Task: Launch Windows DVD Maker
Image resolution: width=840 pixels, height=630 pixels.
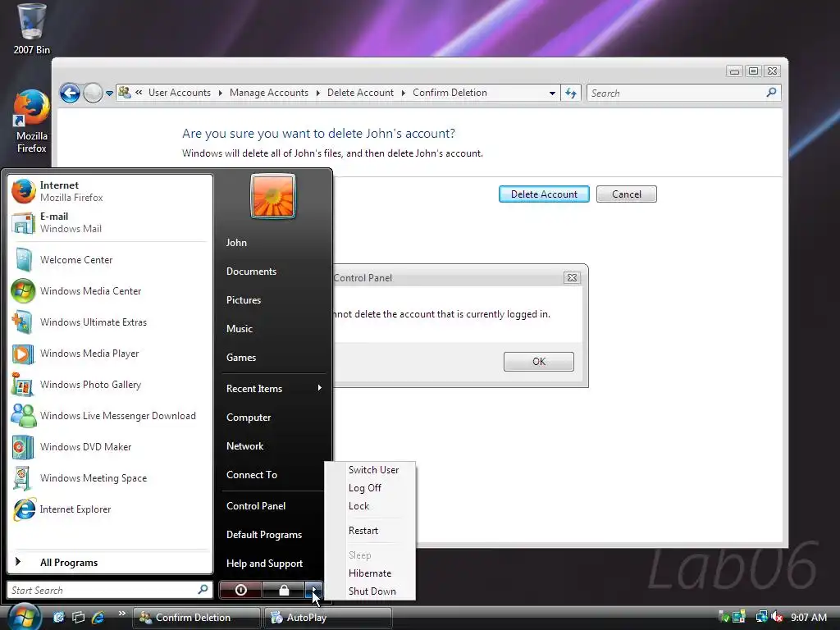Action: (x=110, y=447)
